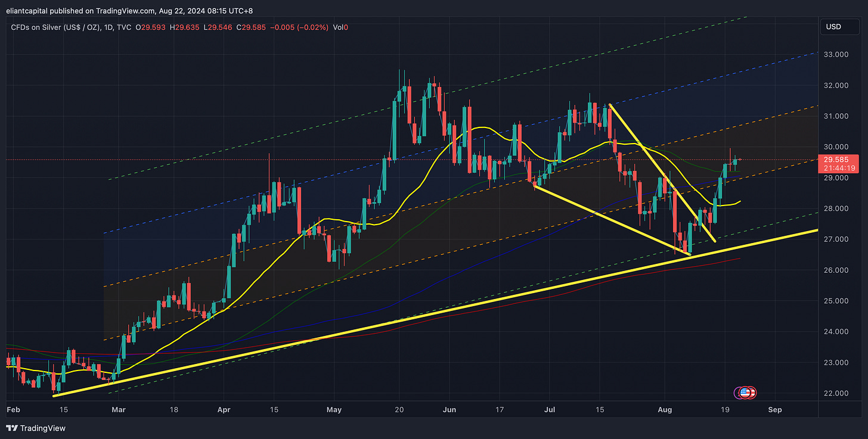Click the 26.000 price axis label
Screen dimensions: 868x439
[835, 270]
